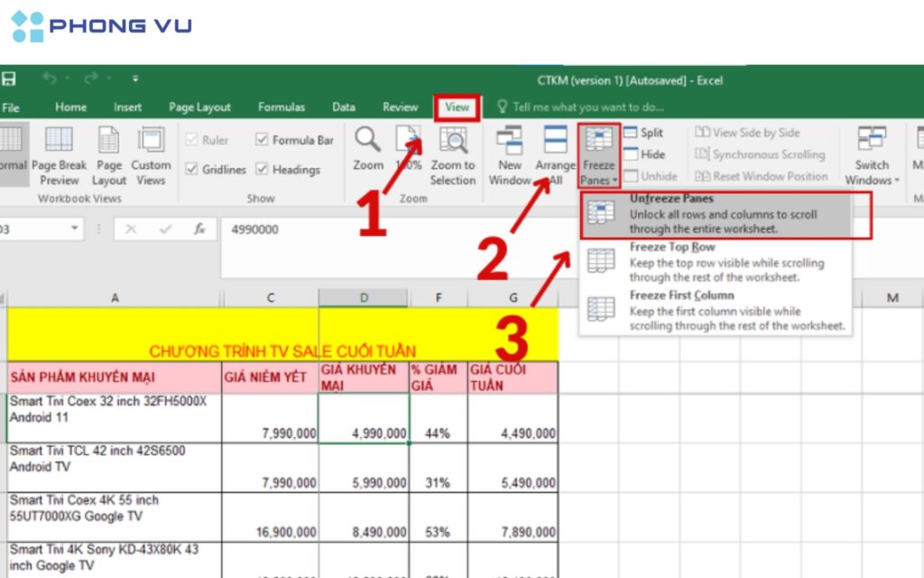The height and width of the screenshot is (578, 924).
Task: Select the Smart Tivi TCL 42 inch cell
Action: click(115, 468)
